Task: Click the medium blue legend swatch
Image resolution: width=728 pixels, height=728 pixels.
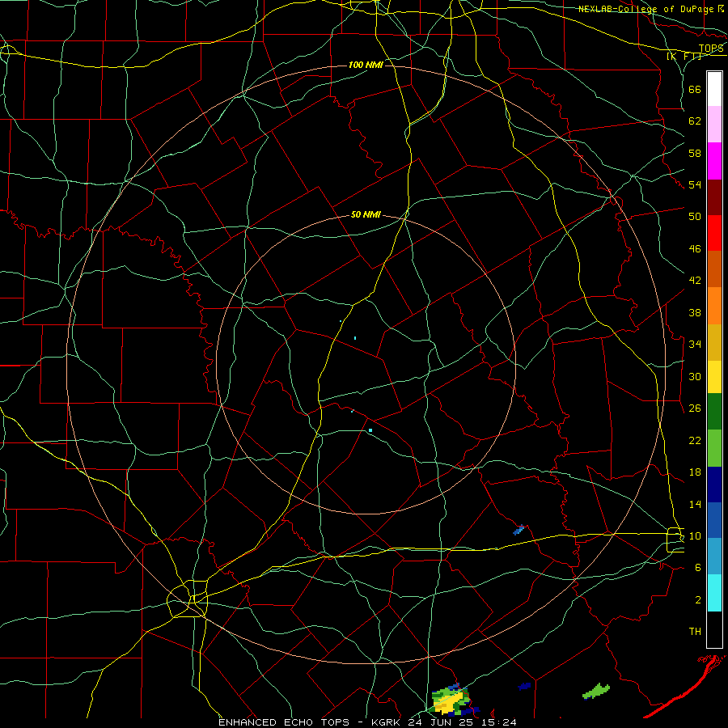Action: (x=714, y=520)
